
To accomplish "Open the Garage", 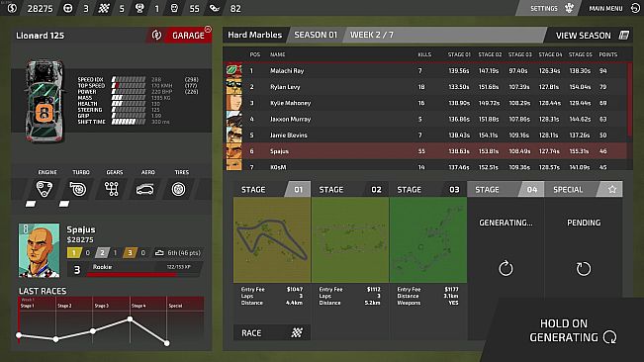I will (188, 36).
